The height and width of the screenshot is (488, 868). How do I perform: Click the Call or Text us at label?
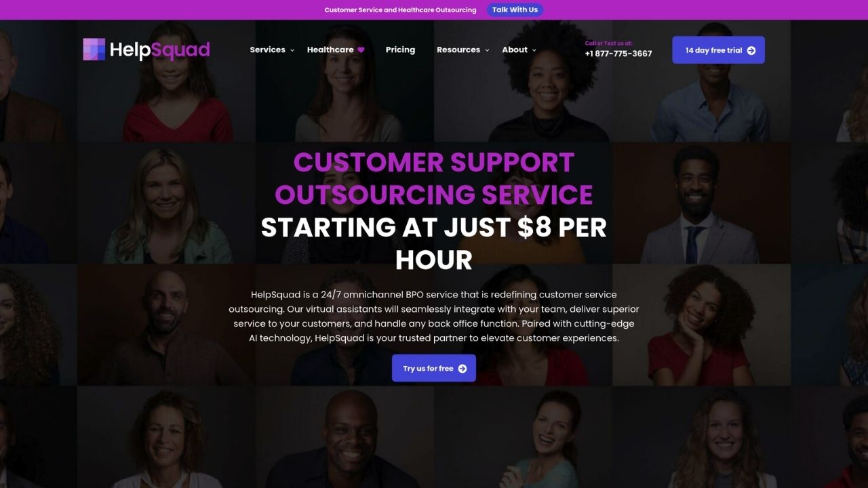pyautogui.click(x=608, y=43)
